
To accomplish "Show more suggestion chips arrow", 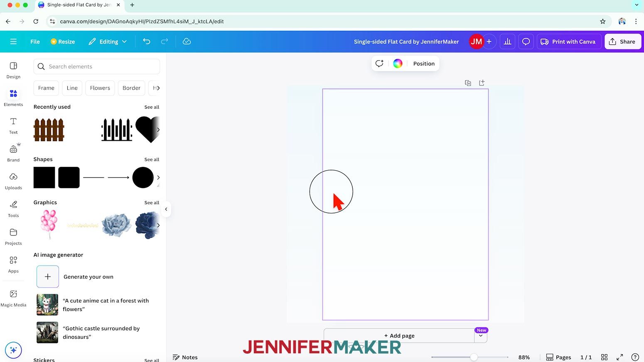I will pyautogui.click(x=157, y=88).
